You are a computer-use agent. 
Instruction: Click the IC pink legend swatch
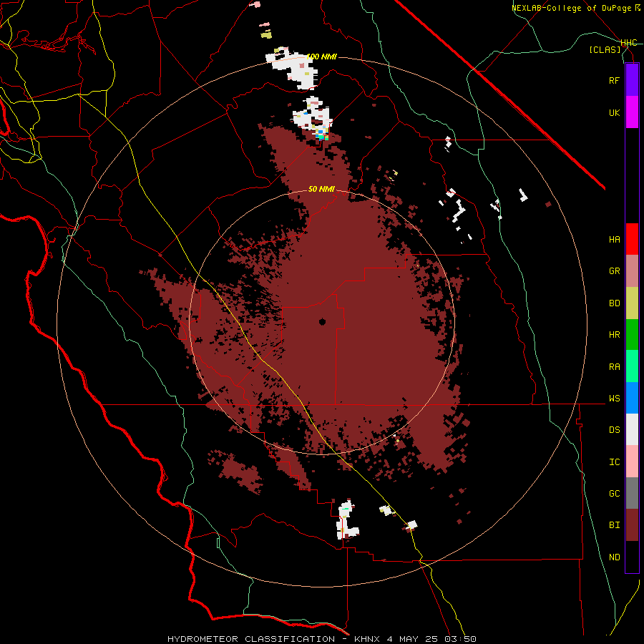[632, 462]
